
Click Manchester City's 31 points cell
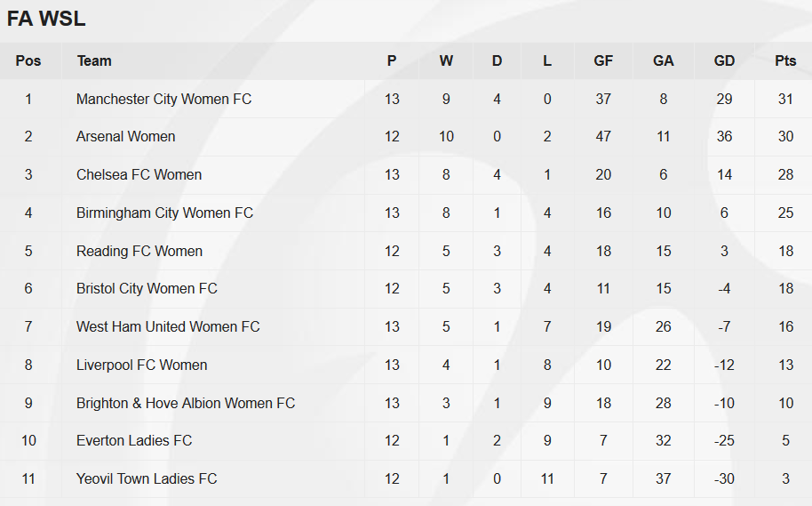click(x=785, y=99)
